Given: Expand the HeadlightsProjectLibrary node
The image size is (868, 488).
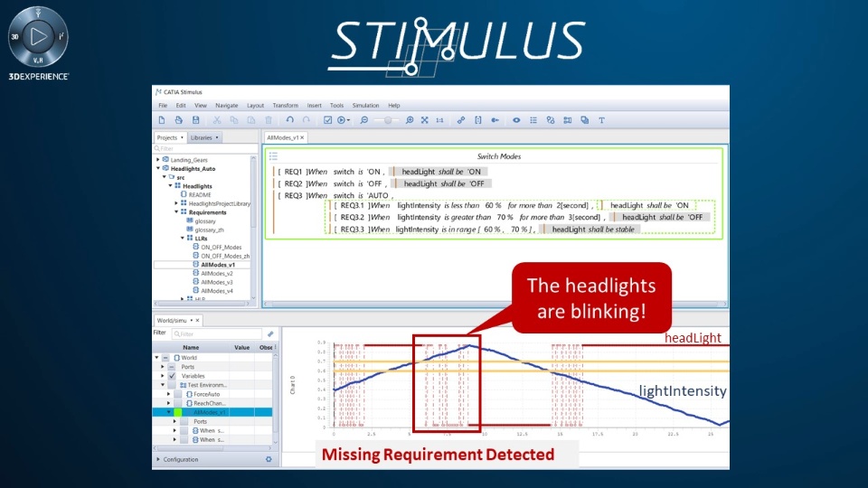Looking at the screenshot, I should pyautogui.click(x=176, y=203).
